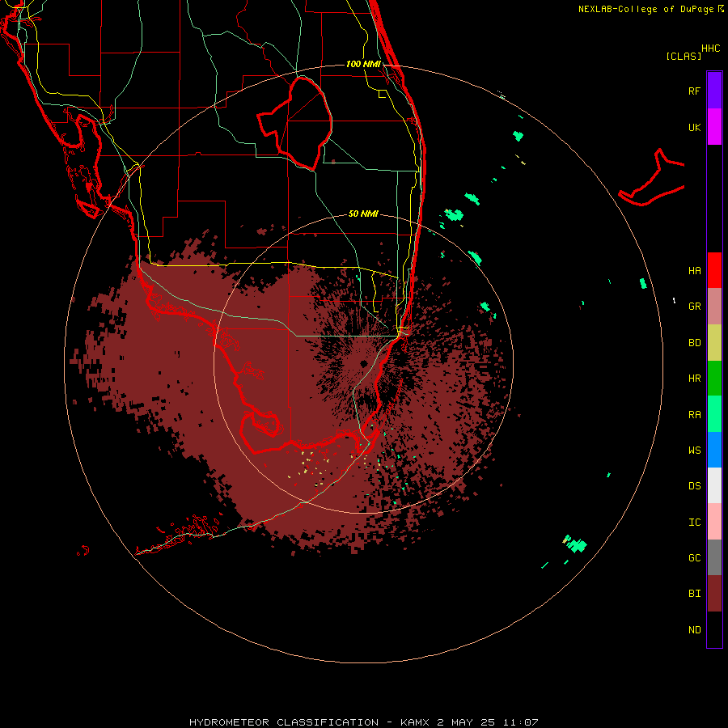728x728 pixels.
Task: Click the "HHC" product code text
Action: (710, 49)
